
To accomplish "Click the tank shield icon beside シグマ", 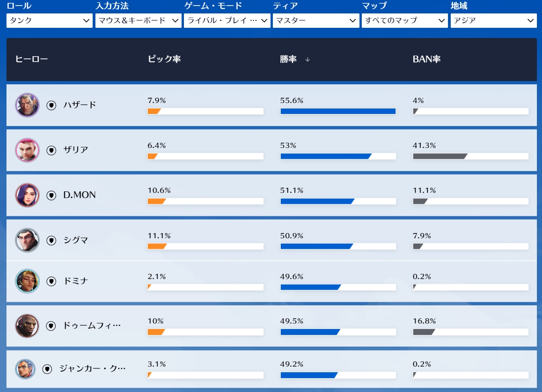I will point(51,240).
